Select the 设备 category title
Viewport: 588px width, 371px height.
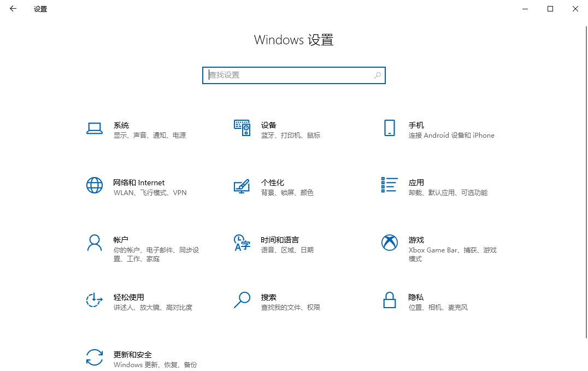[268, 125]
